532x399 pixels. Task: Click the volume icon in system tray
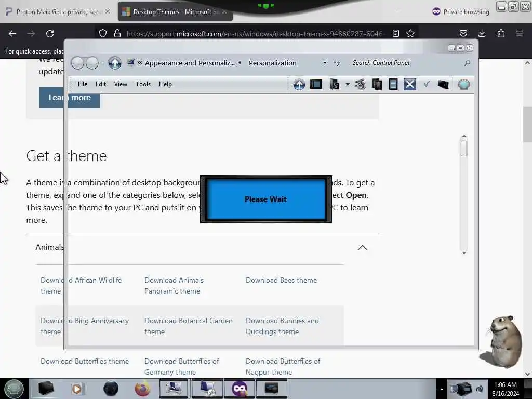point(479,389)
